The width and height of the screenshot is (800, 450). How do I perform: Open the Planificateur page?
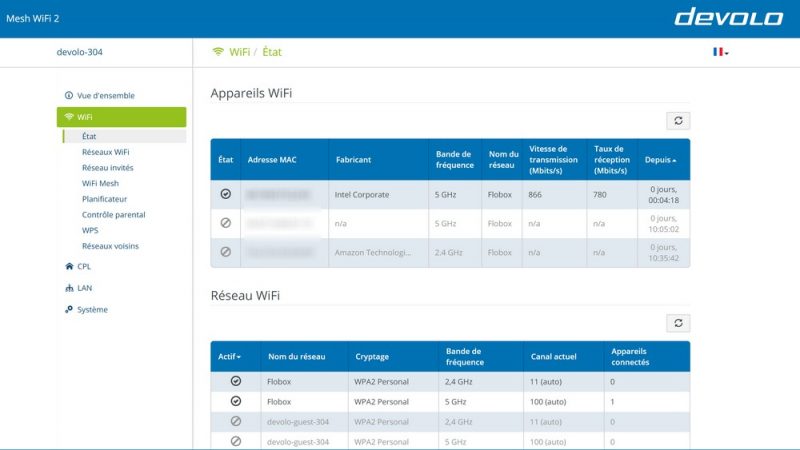coord(105,199)
